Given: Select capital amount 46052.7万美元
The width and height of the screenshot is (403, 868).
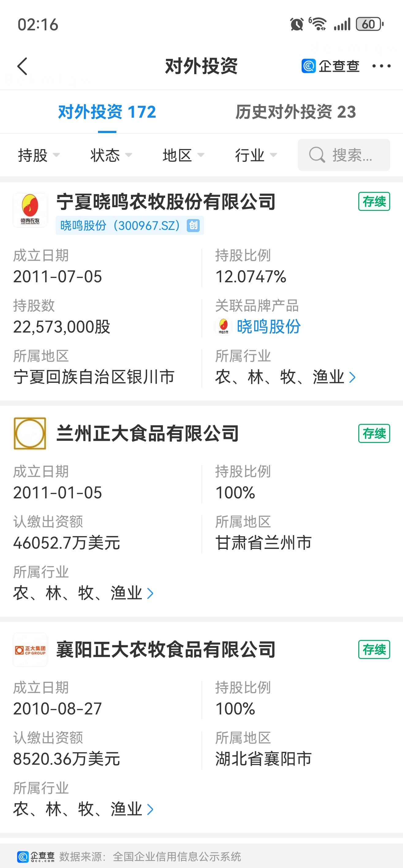Looking at the screenshot, I should pyautogui.click(x=66, y=543).
